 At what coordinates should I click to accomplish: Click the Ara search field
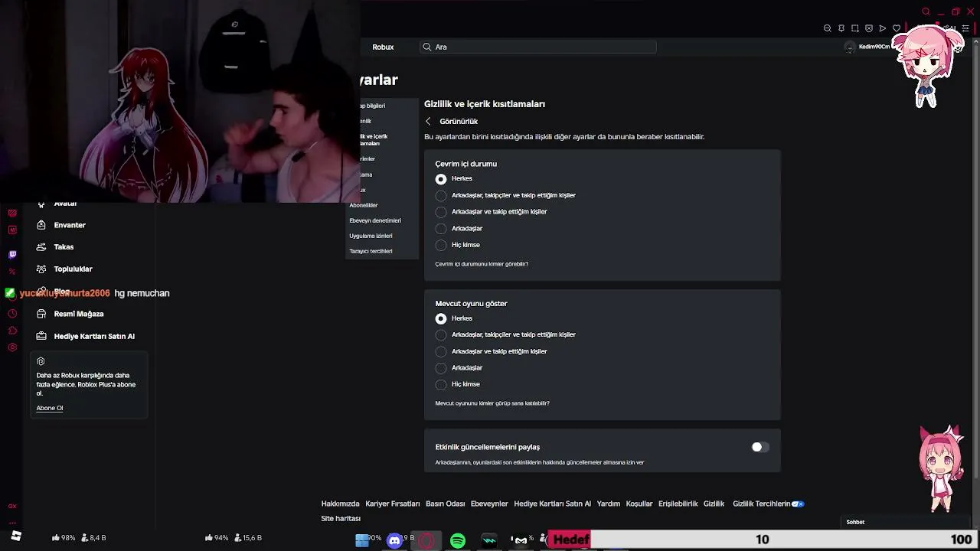[x=538, y=47]
